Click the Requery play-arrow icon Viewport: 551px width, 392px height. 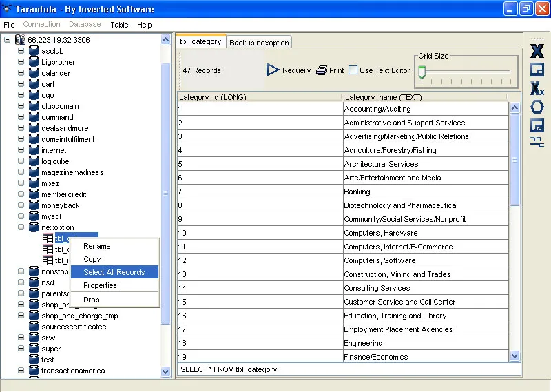point(273,70)
